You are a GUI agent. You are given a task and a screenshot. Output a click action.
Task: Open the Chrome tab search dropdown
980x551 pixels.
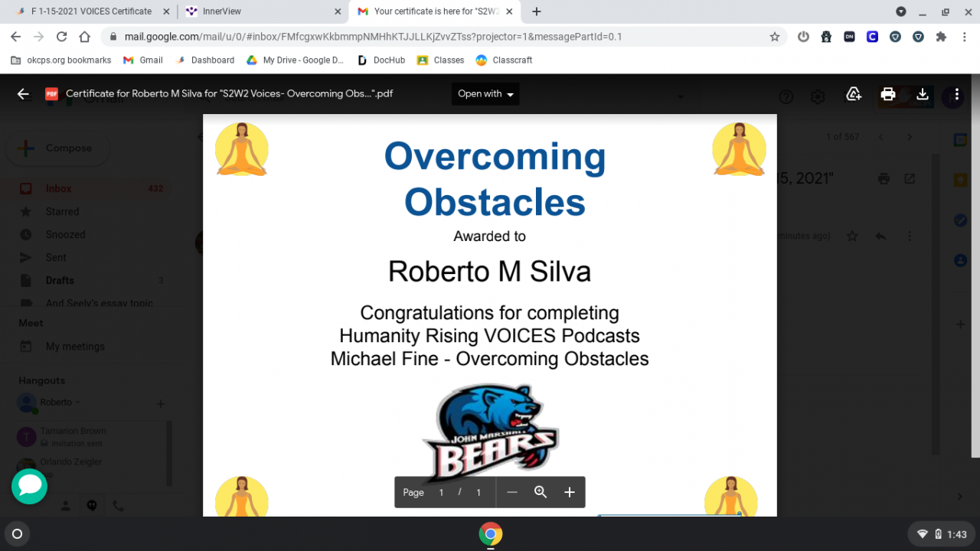coord(901,11)
